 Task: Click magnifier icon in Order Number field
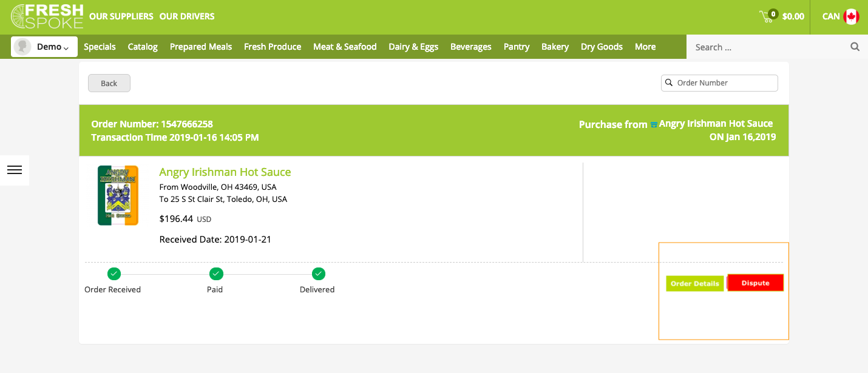pyautogui.click(x=669, y=82)
